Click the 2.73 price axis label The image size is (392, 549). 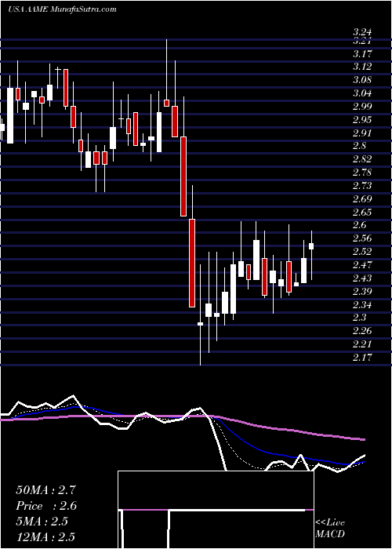(x=362, y=186)
